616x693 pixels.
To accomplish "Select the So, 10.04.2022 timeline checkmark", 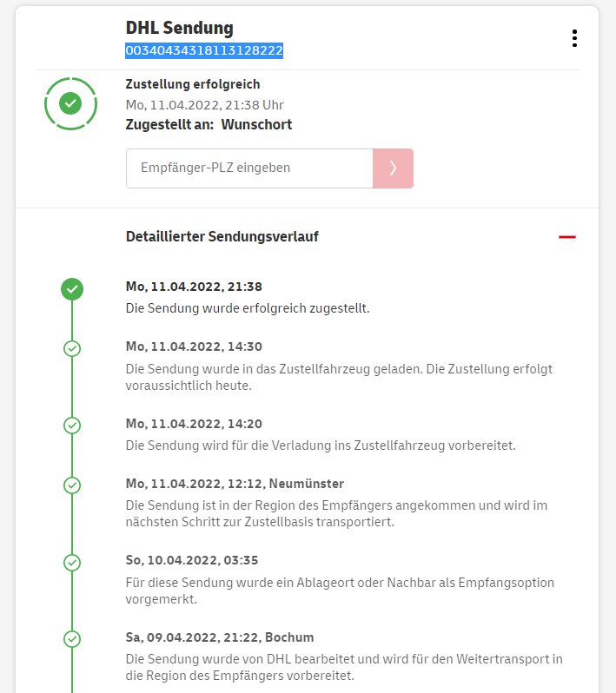I will 72,562.
